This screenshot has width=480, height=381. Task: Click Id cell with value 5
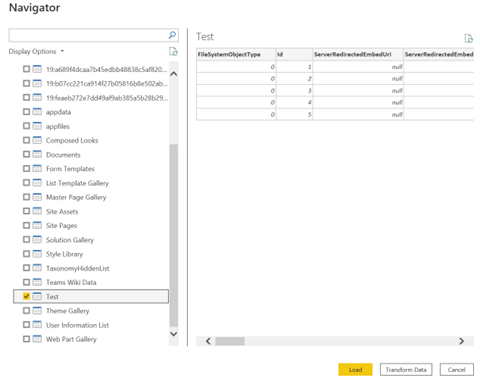[x=294, y=114]
